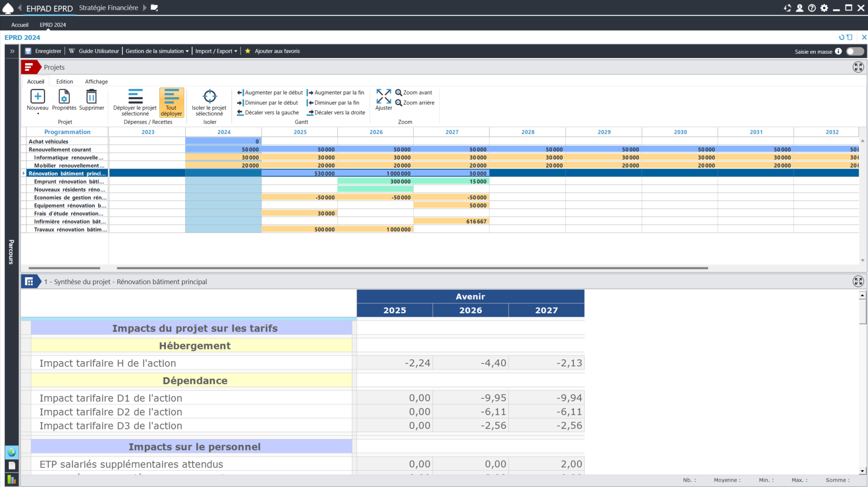Click the application logo icon
The width and height of the screenshot is (868, 488).
pos(8,8)
